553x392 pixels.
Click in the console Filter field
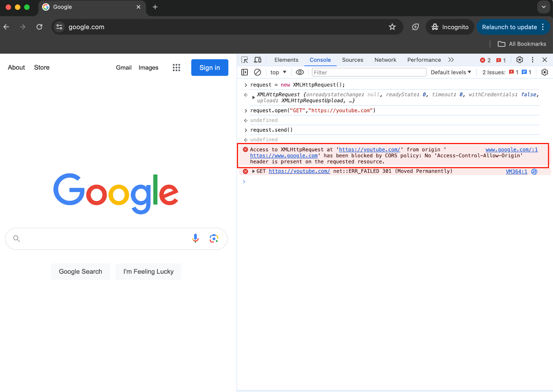click(368, 72)
